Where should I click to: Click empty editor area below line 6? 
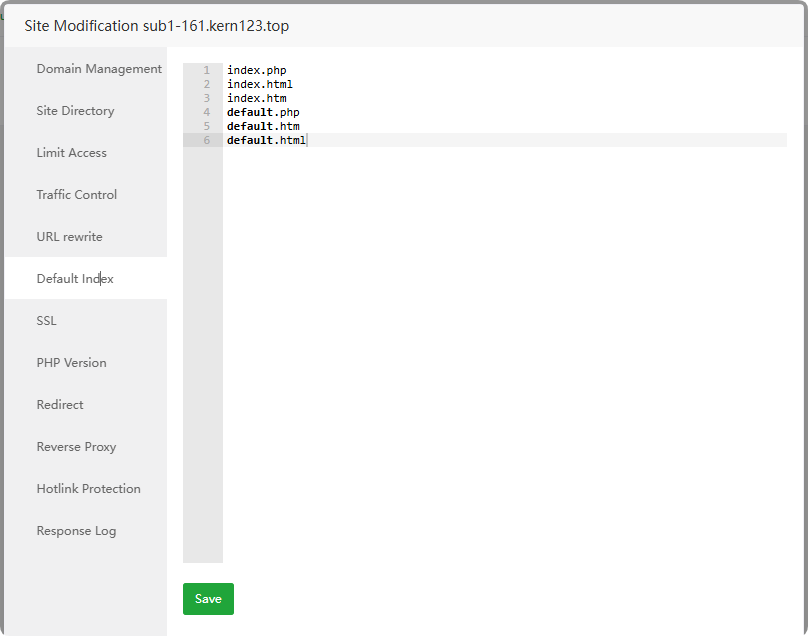pos(505,355)
